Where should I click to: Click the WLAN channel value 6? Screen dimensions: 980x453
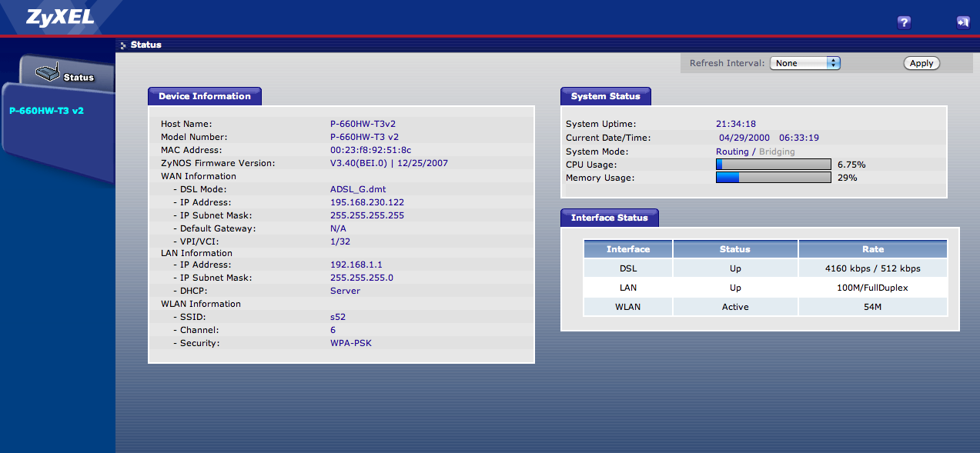[333, 330]
